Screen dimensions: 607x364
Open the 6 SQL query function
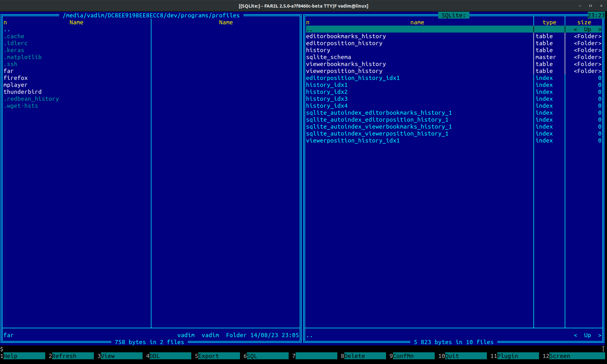[x=267, y=356]
